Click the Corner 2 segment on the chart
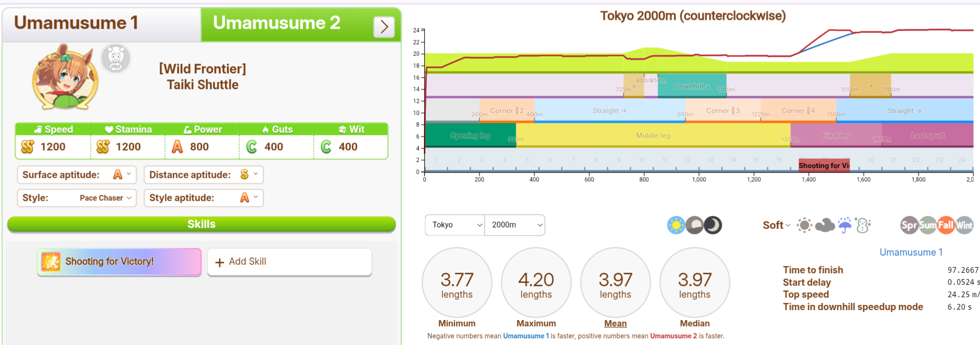 (x=507, y=111)
